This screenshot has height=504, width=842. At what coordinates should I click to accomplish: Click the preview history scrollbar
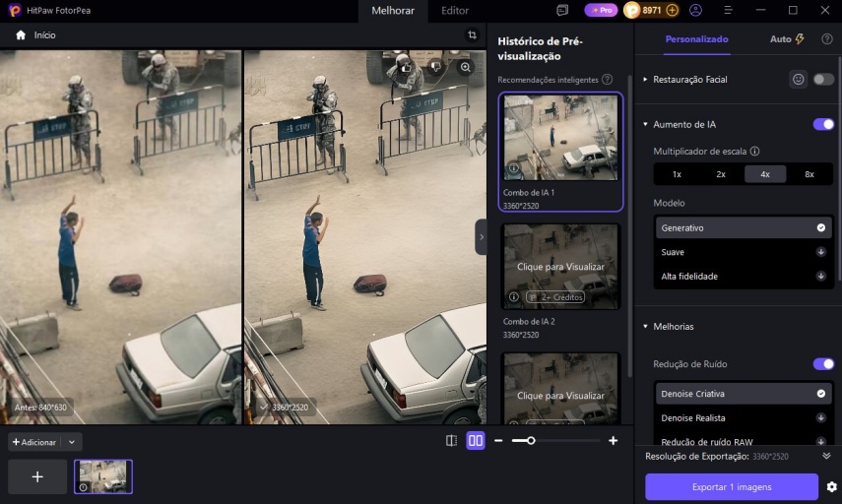(630, 225)
